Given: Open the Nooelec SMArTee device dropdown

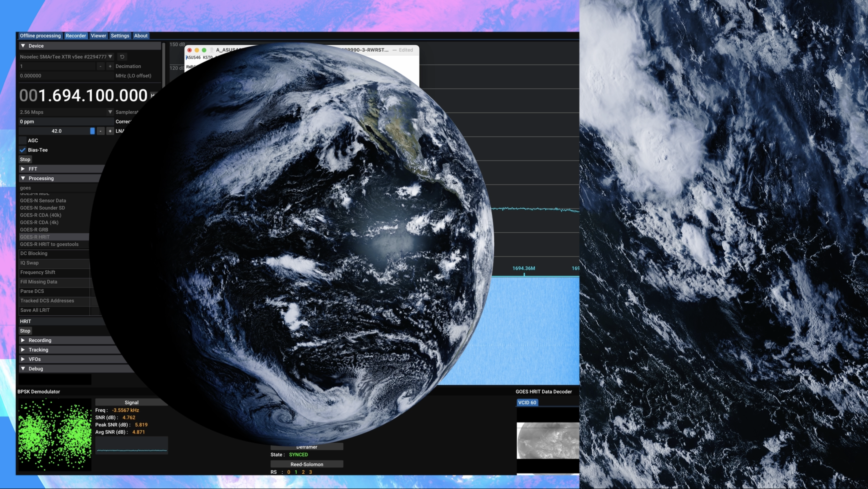Looking at the screenshot, I should (x=66, y=57).
